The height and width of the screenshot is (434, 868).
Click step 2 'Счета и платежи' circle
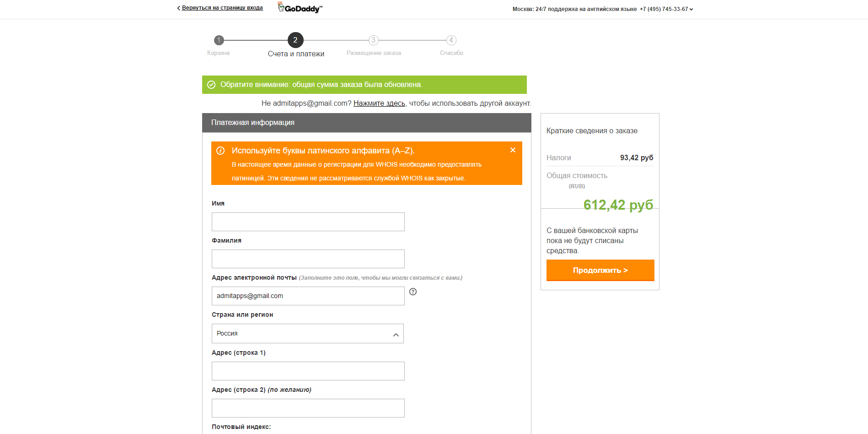(x=295, y=40)
